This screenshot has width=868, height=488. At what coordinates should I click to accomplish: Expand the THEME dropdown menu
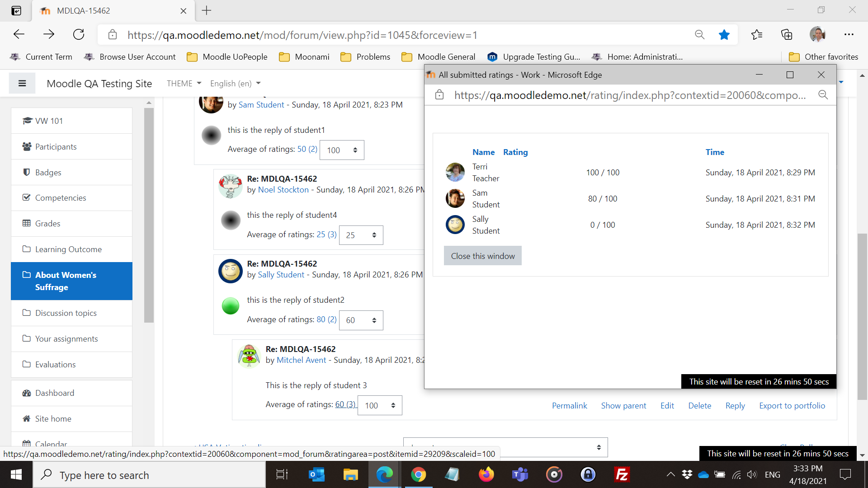pyautogui.click(x=184, y=84)
